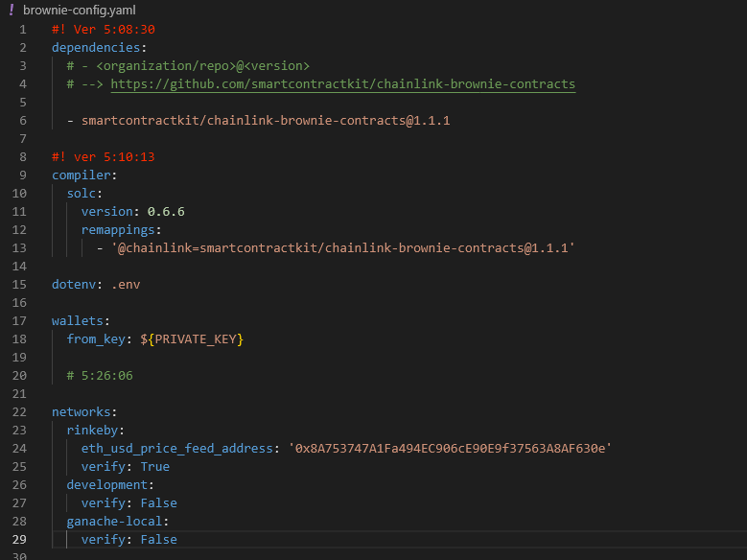
Task: Click the 'False' value under development
Action: (x=158, y=502)
